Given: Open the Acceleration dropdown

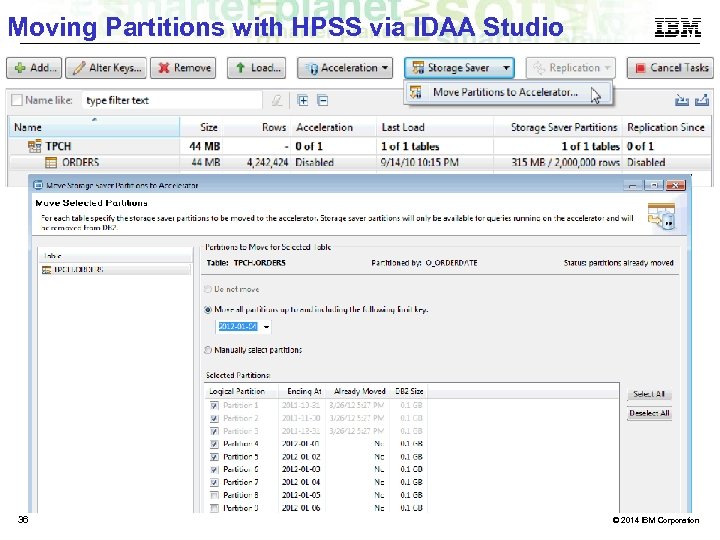Looking at the screenshot, I should [x=345, y=68].
